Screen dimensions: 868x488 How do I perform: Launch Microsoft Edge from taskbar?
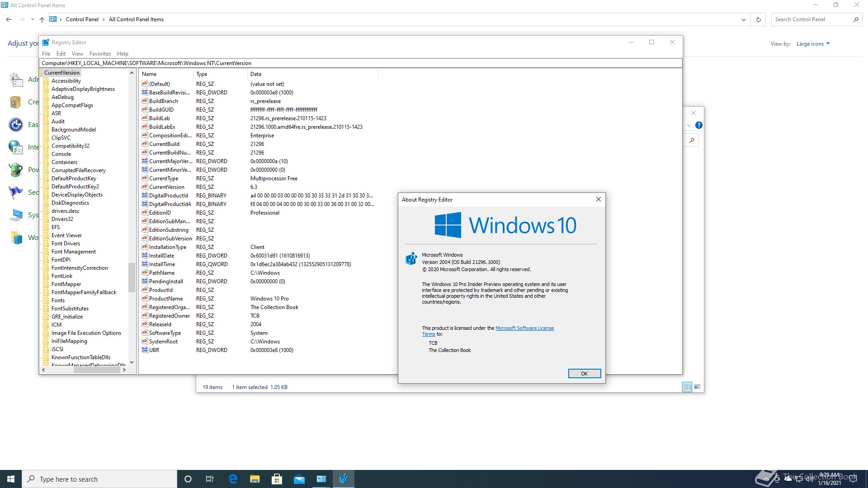(x=233, y=479)
